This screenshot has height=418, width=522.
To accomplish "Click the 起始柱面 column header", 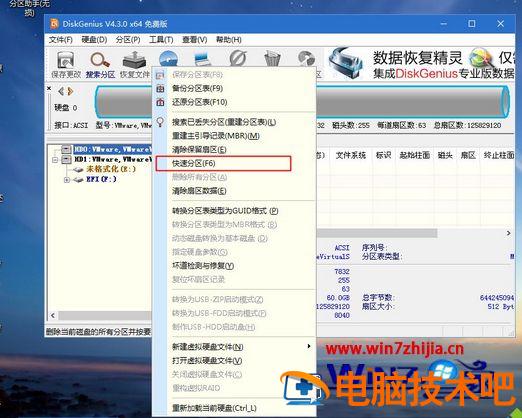I will click(x=414, y=155).
